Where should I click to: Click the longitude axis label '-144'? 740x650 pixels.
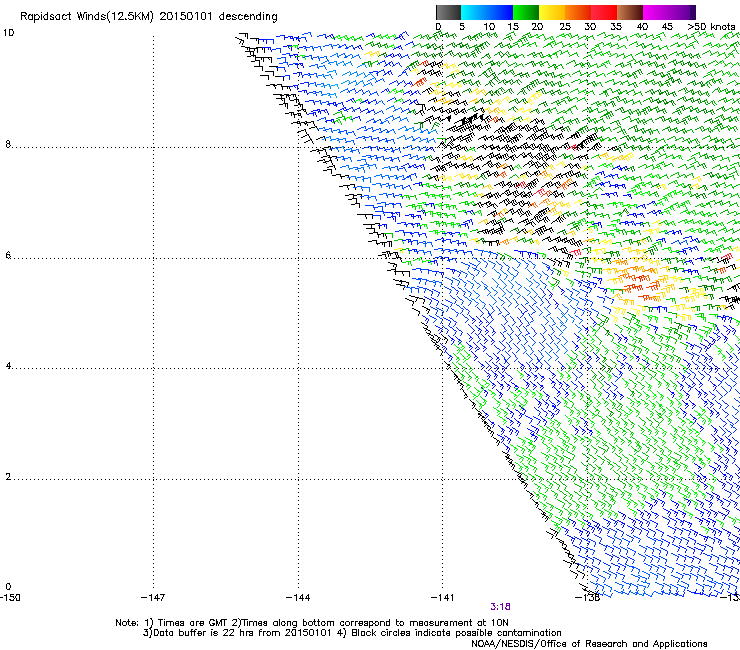pyautogui.click(x=298, y=598)
